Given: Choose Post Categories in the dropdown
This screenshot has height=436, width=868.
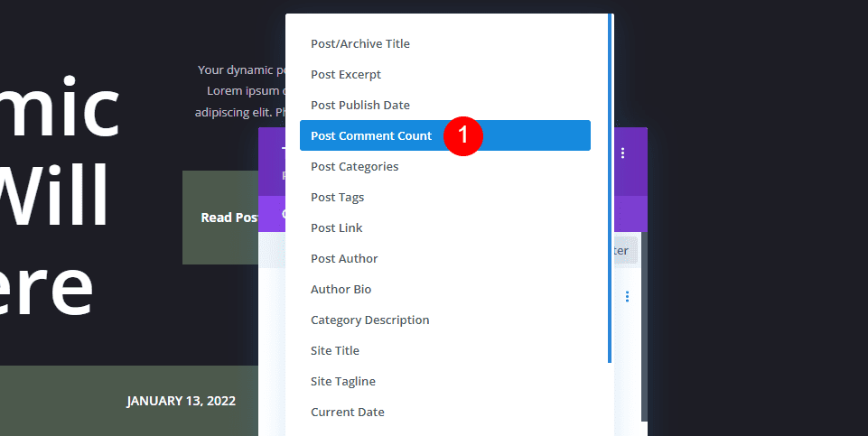Looking at the screenshot, I should [x=354, y=166].
